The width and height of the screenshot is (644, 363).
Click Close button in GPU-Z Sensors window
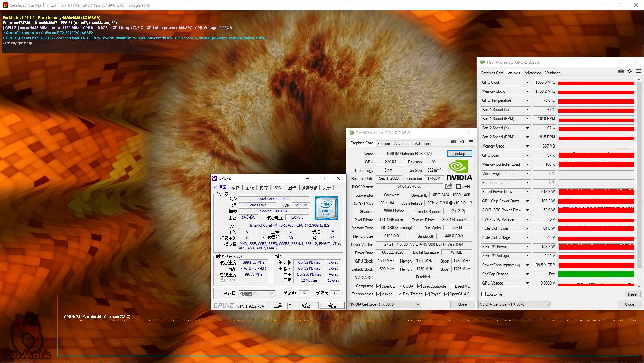tap(629, 304)
